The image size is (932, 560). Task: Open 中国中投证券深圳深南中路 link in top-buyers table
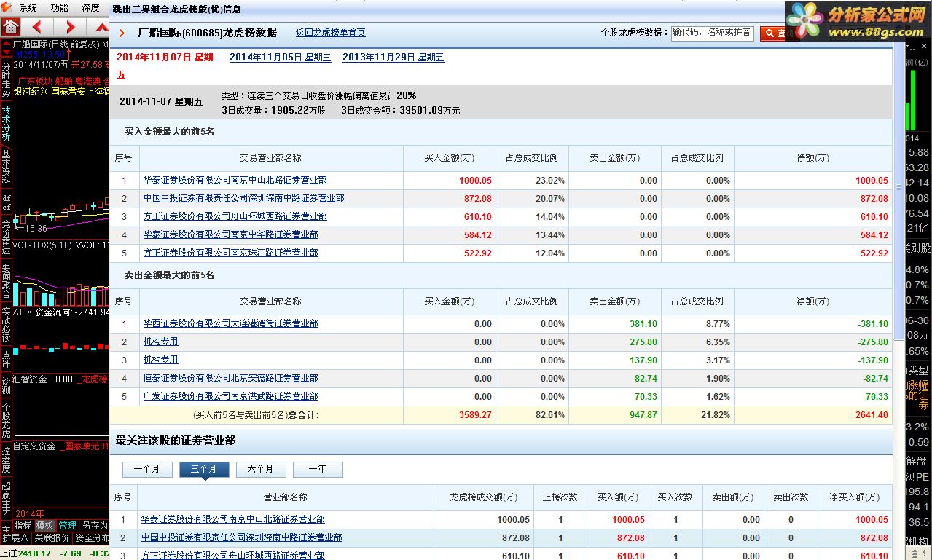pyautogui.click(x=243, y=198)
